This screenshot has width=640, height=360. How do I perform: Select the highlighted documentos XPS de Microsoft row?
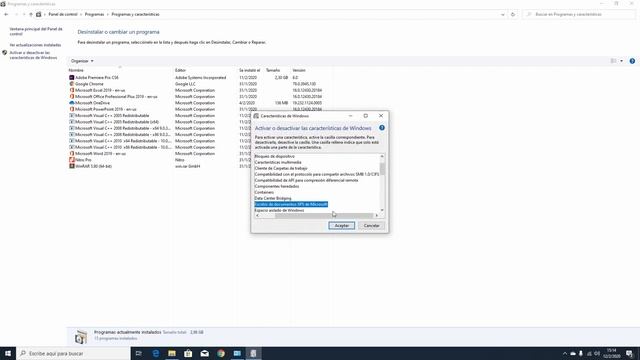click(x=291, y=204)
